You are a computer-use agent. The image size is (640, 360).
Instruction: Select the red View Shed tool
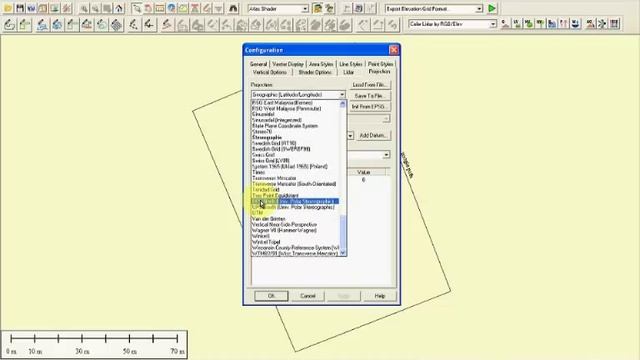click(x=195, y=8)
